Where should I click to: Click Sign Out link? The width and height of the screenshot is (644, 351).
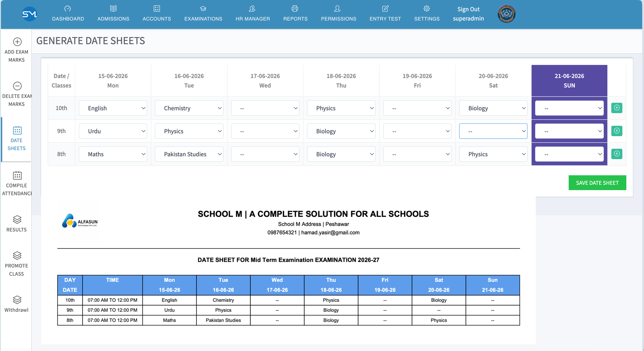(x=469, y=9)
